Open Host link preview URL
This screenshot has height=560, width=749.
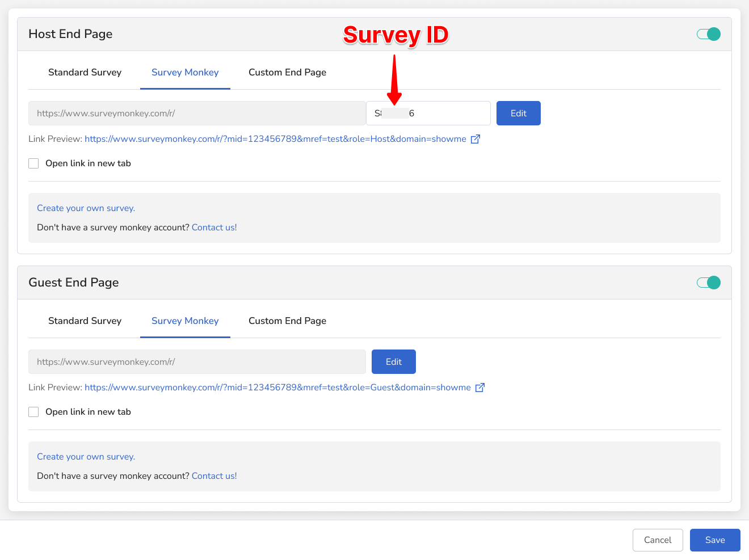click(275, 139)
